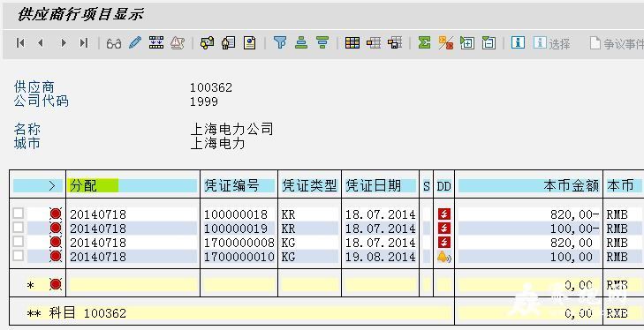Click the change document pencil icon

(x=135, y=42)
